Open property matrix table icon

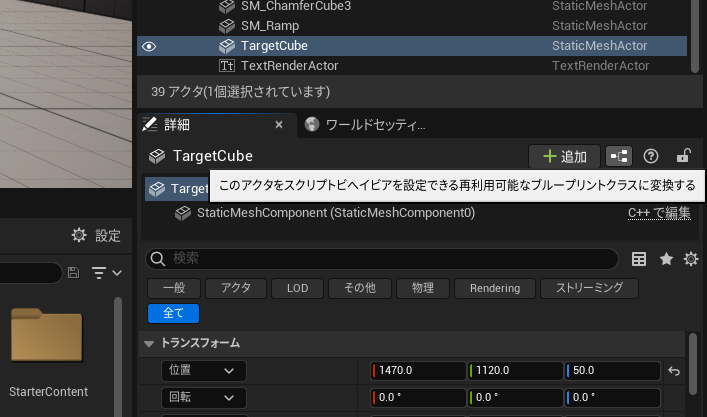[x=638, y=259]
